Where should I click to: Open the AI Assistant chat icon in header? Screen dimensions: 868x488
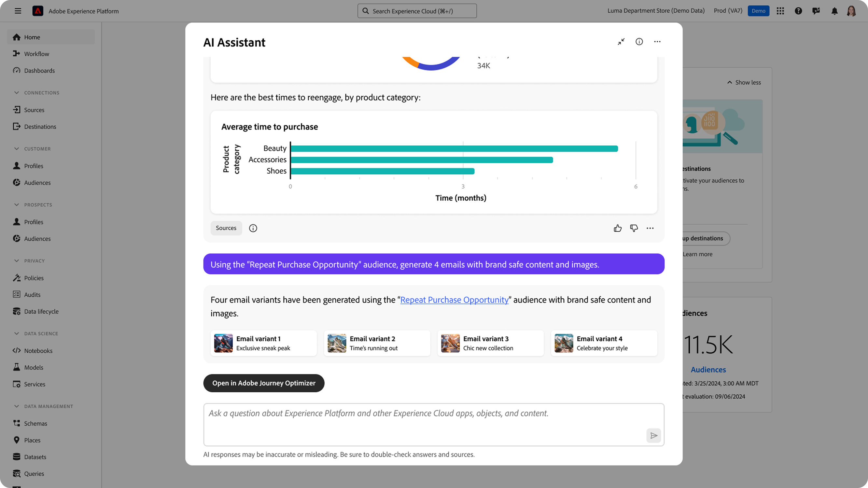point(816,11)
